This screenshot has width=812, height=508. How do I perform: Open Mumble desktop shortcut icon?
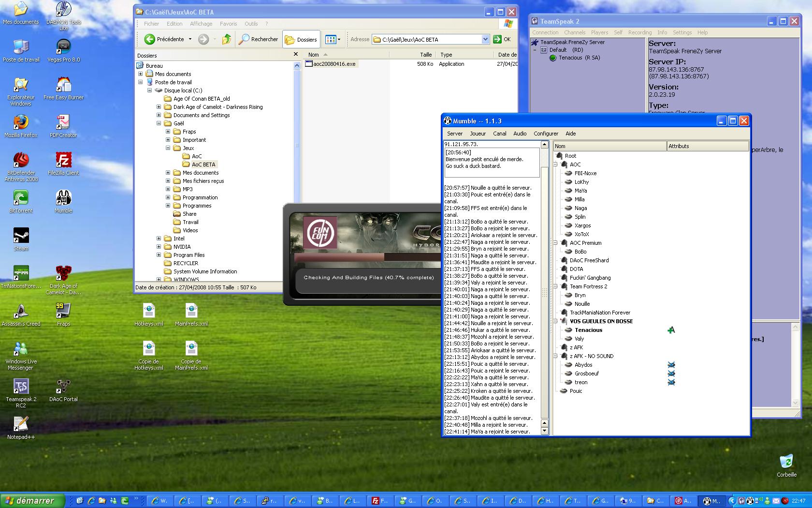pyautogui.click(x=63, y=198)
